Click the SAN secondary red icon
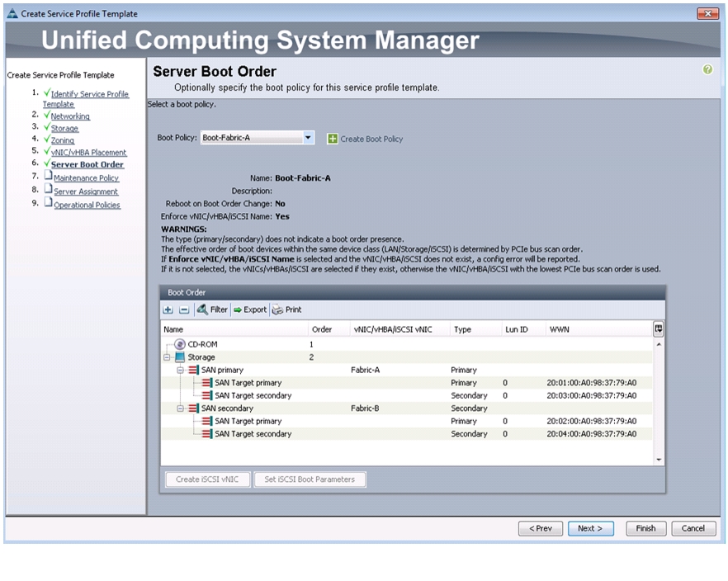Image resolution: width=728 pixels, height=581 pixels. coord(194,409)
